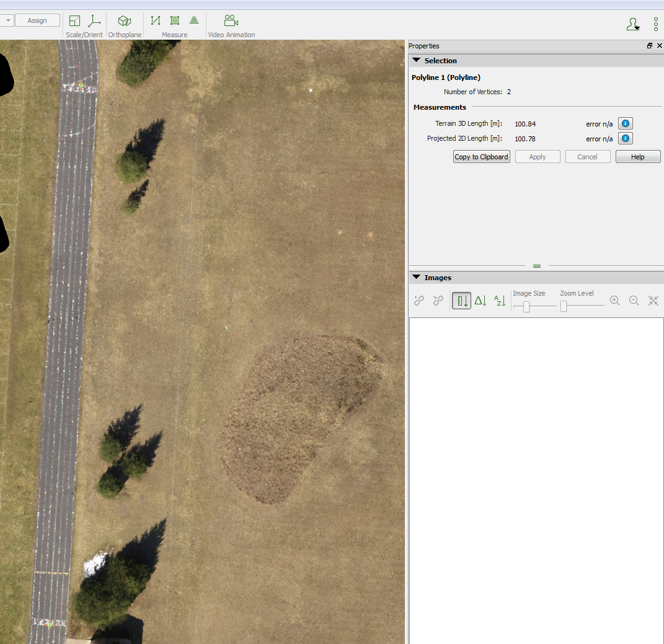Open the Video Animation camera tool

[x=231, y=20]
